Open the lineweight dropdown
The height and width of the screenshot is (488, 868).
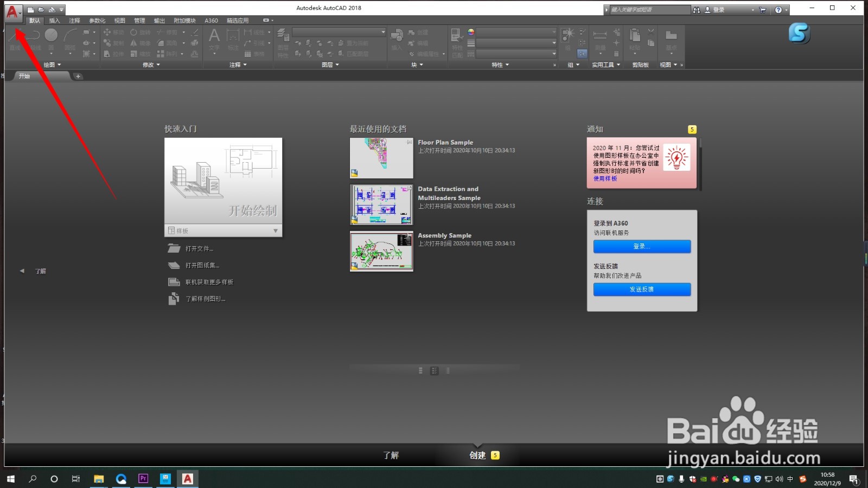(516, 43)
